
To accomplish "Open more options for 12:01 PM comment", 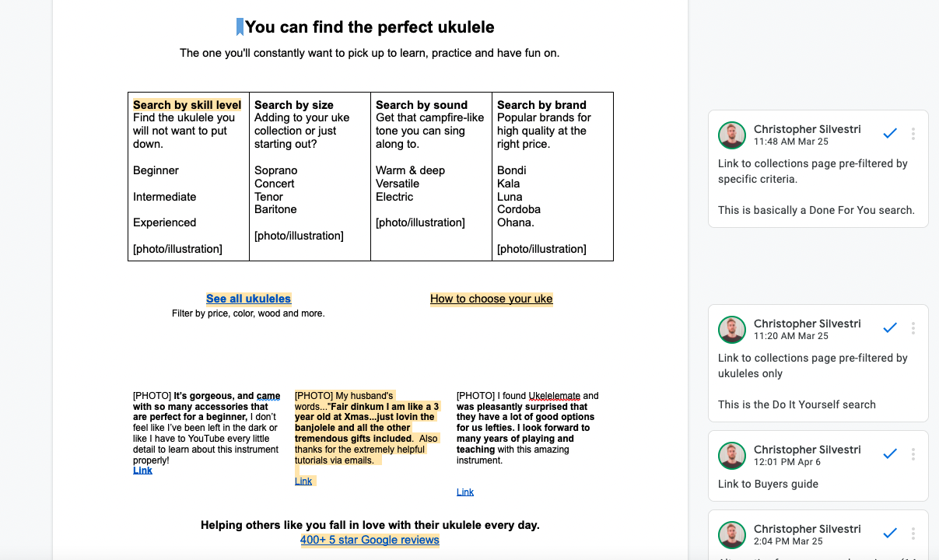I will pos(913,454).
